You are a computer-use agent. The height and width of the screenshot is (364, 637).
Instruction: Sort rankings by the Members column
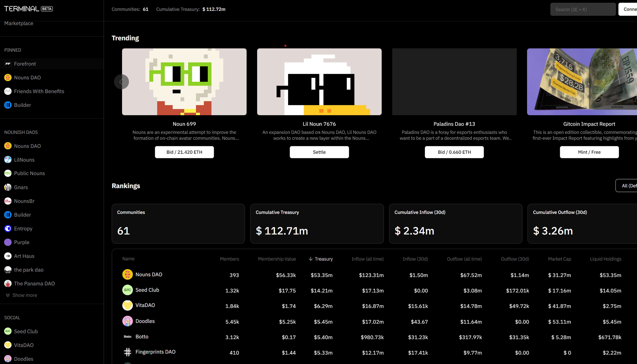coord(229,259)
